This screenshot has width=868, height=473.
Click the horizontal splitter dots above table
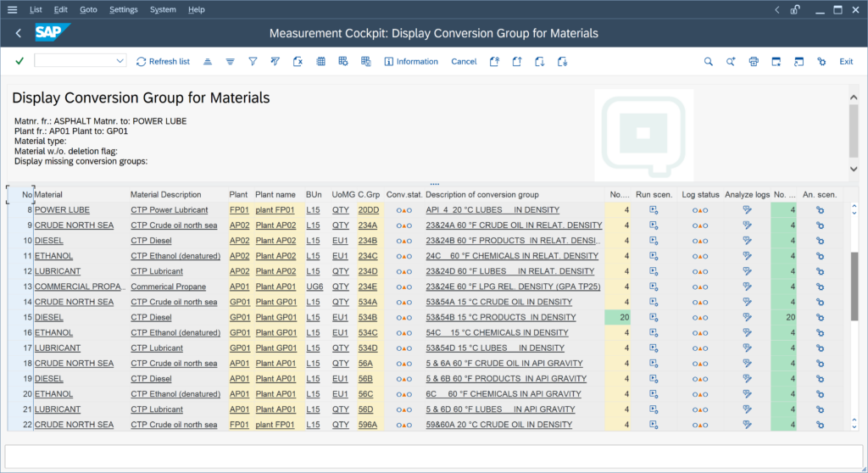pyautogui.click(x=435, y=184)
